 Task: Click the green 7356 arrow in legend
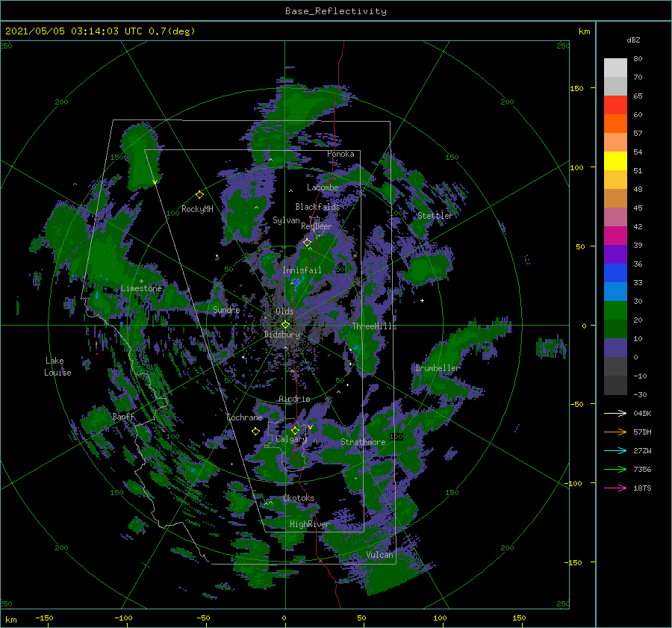(x=615, y=470)
